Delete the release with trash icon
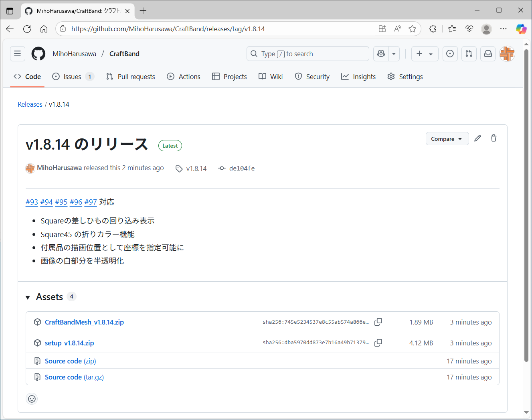Screen dimensions: 532x420 (494, 138)
